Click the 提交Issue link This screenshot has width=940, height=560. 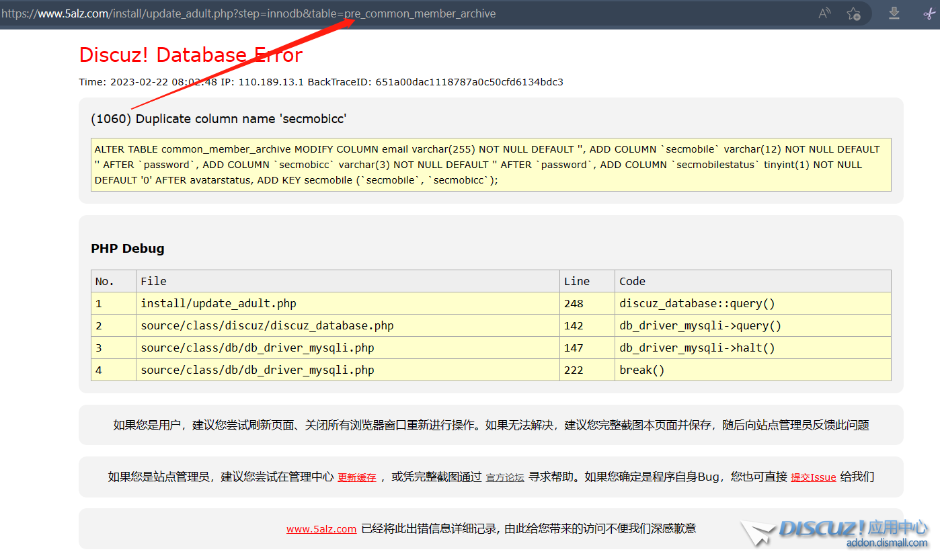(814, 477)
